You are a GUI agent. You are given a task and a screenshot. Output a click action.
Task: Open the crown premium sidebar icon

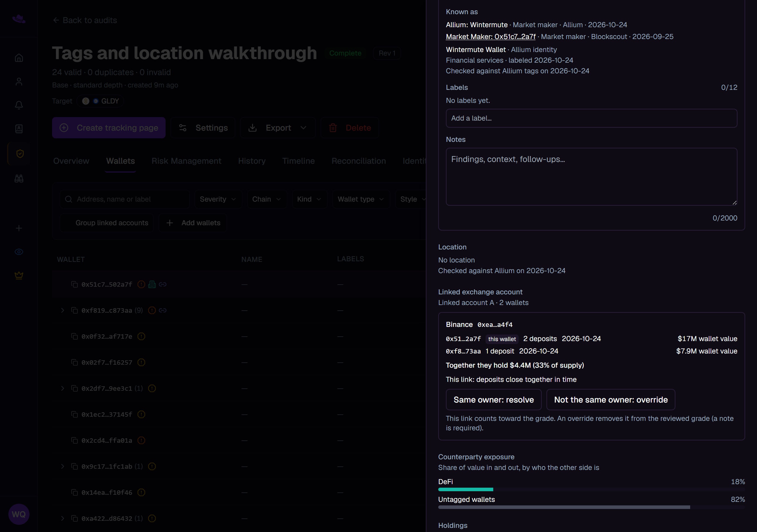(x=19, y=275)
